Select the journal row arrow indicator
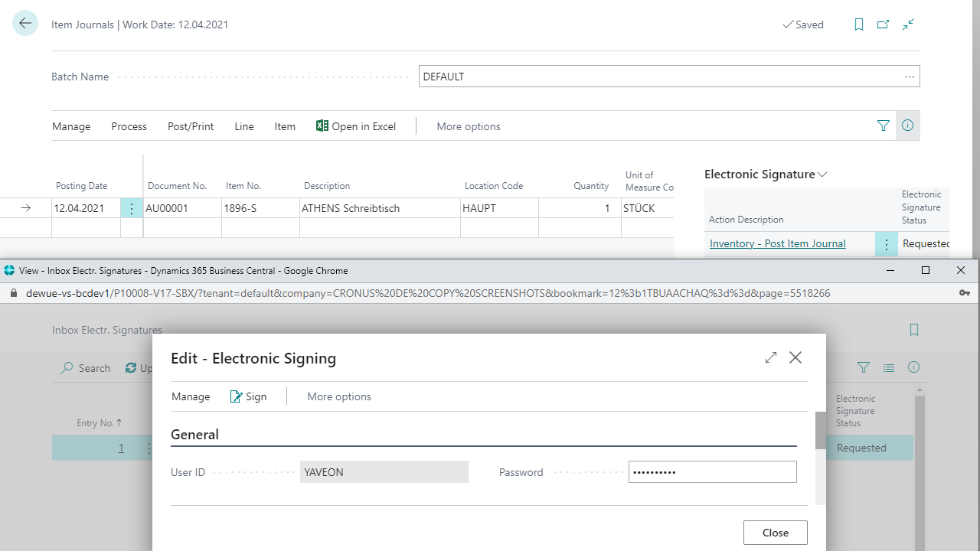Screen dimensions: 980x551 25,208
